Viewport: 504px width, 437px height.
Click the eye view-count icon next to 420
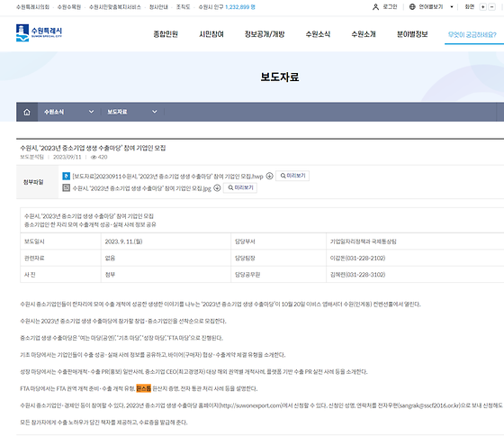(x=94, y=157)
